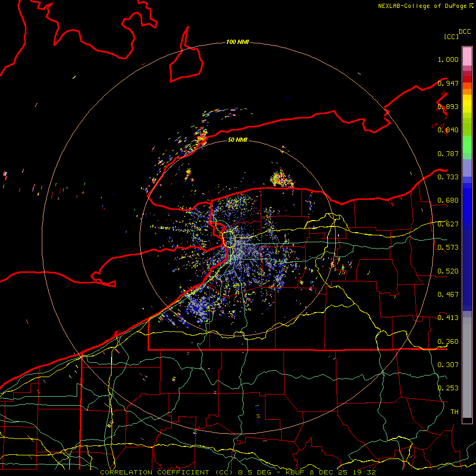Viewport: 476px width, 476px height.
Task: Pick the yellow segment of the color bar
Action: (467, 104)
